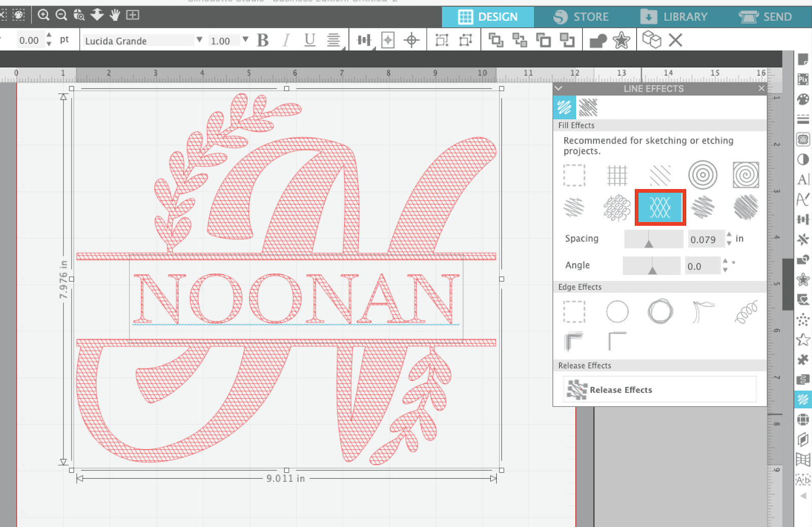Switch to the SEND tab
This screenshot has width=812, height=527.
pyautogui.click(x=765, y=17)
